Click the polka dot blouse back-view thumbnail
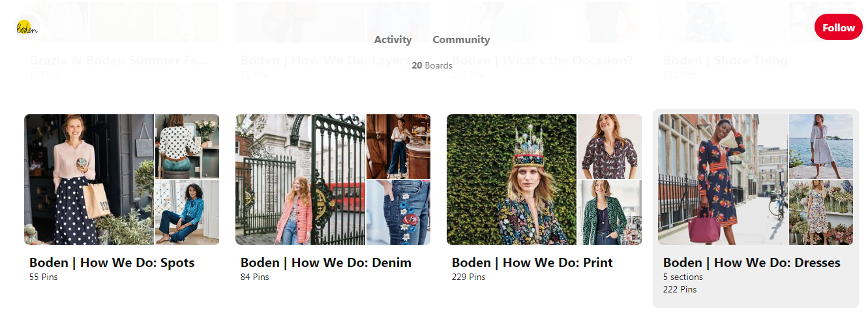This screenshot has width=868, height=314. point(187,146)
